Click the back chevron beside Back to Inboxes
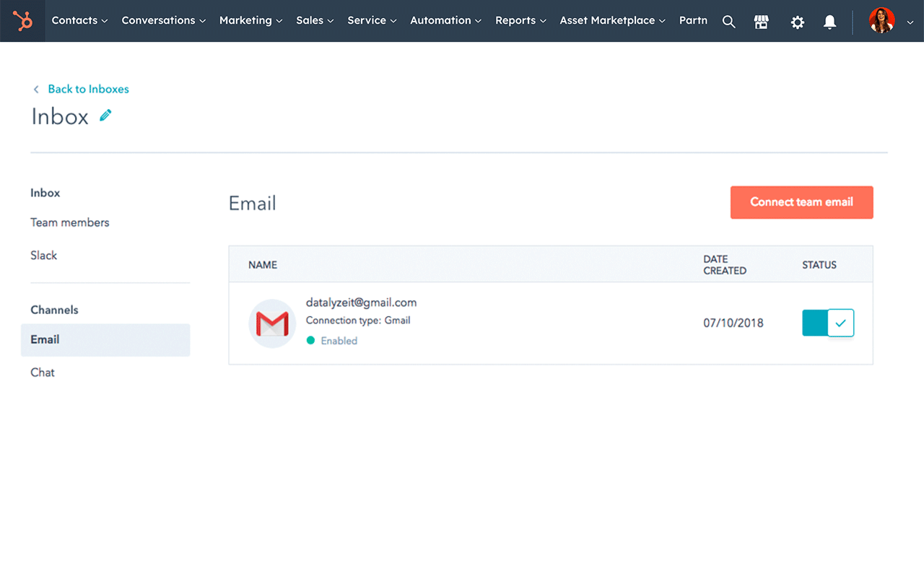The width and height of the screenshot is (924, 587). click(35, 89)
